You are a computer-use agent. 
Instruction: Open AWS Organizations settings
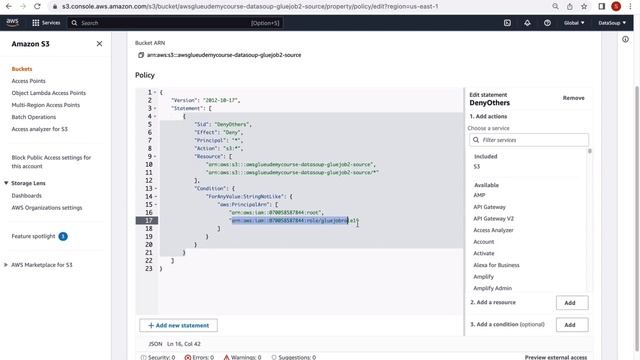coord(47,208)
